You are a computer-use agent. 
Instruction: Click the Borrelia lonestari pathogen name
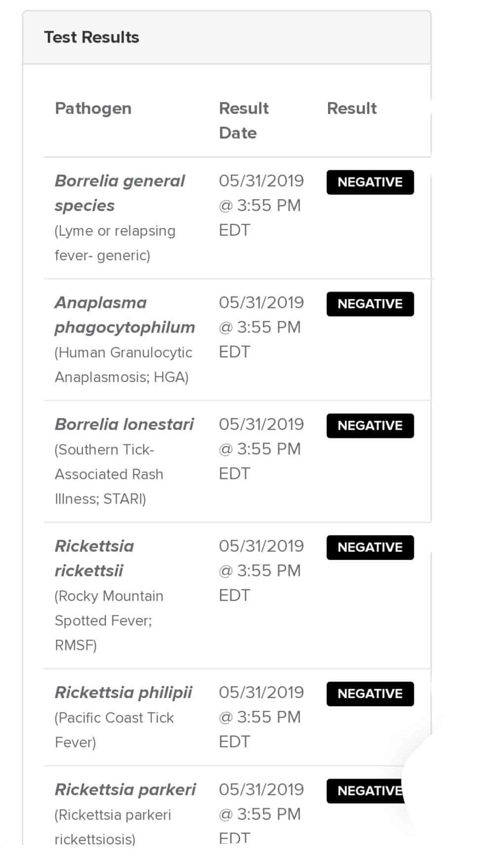[x=124, y=425]
